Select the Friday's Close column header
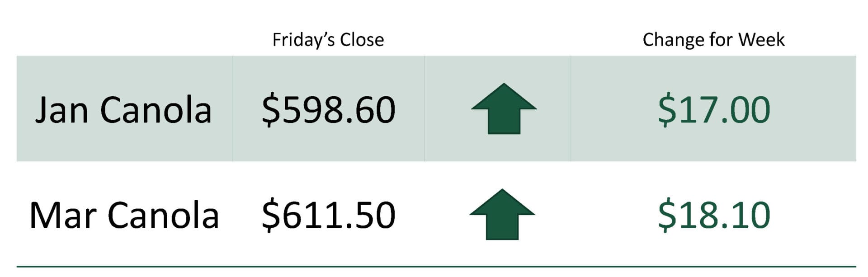The width and height of the screenshot is (868, 277). 328,40
